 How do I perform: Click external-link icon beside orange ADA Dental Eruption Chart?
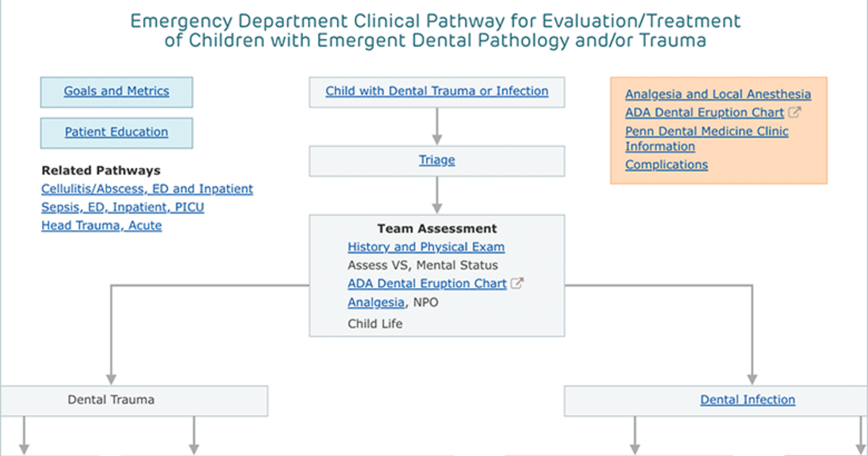(x=794, y=113)
